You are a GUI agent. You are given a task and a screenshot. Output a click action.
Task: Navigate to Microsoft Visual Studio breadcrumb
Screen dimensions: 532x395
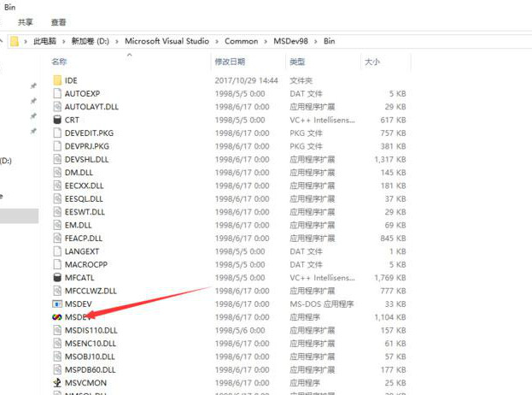167,41
